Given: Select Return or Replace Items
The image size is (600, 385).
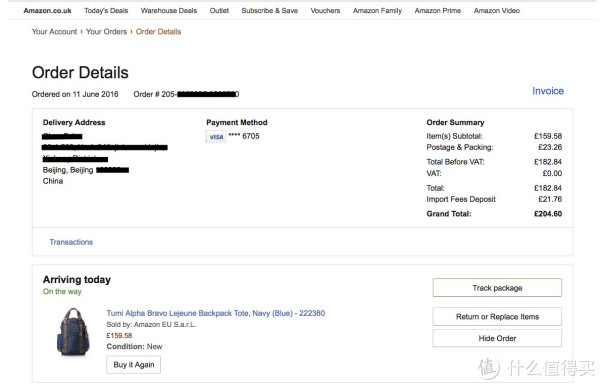Looking at the screenshot, I should [497, 316].
